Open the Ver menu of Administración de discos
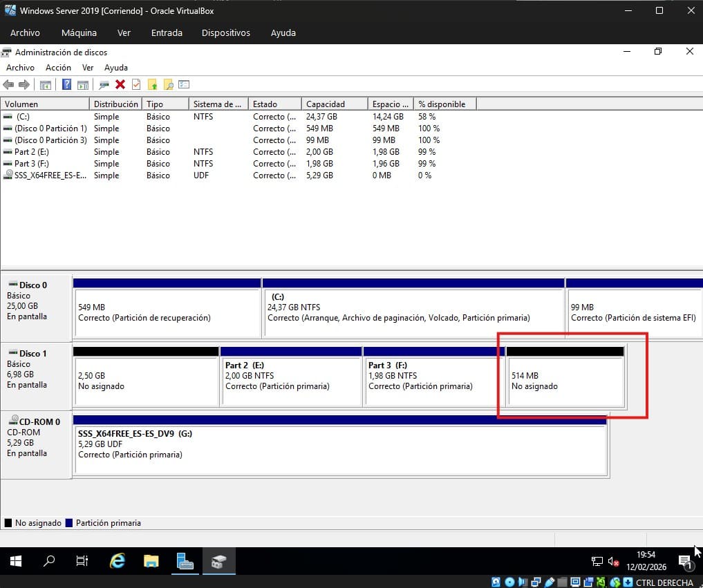The width and height of the screenshot is (703, 588). point(87,68)
